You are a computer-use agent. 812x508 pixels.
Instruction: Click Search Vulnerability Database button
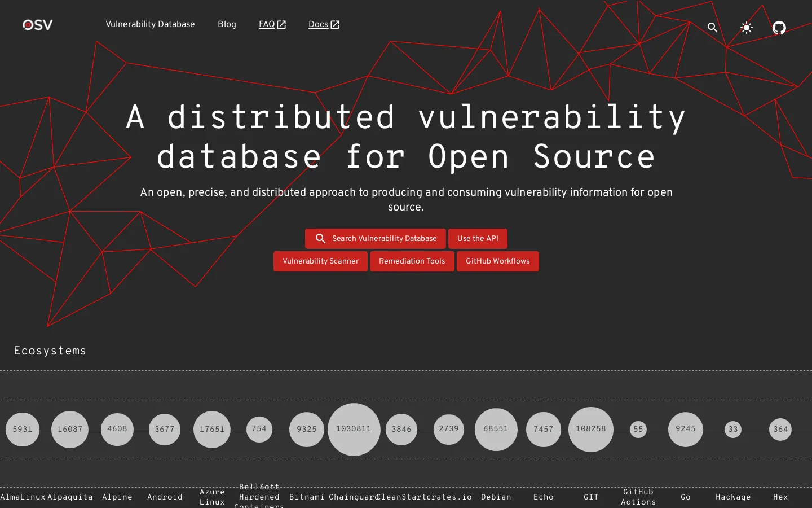tap(376, 239)
